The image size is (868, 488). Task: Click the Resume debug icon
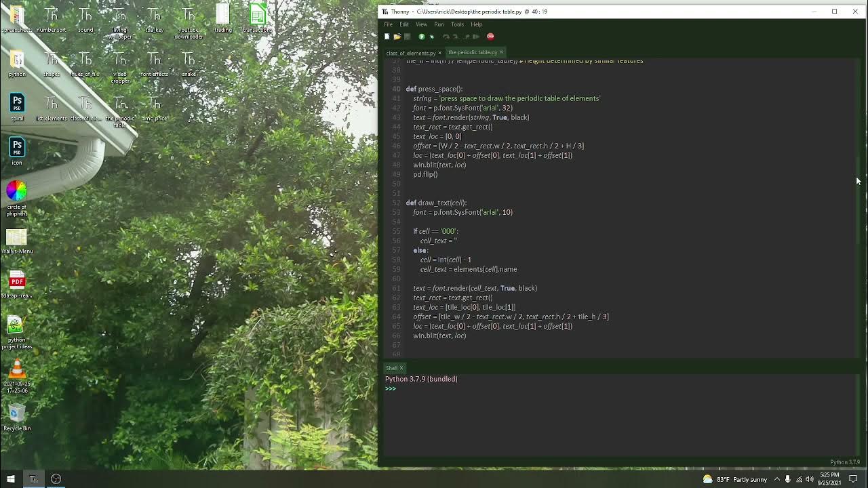point(475,37)
